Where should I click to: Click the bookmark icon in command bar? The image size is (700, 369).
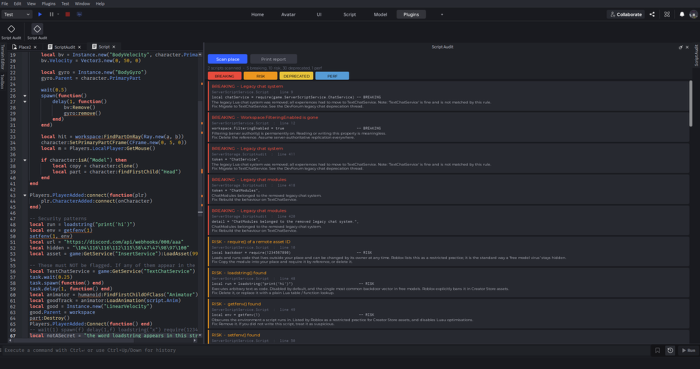tap(657, 350)
